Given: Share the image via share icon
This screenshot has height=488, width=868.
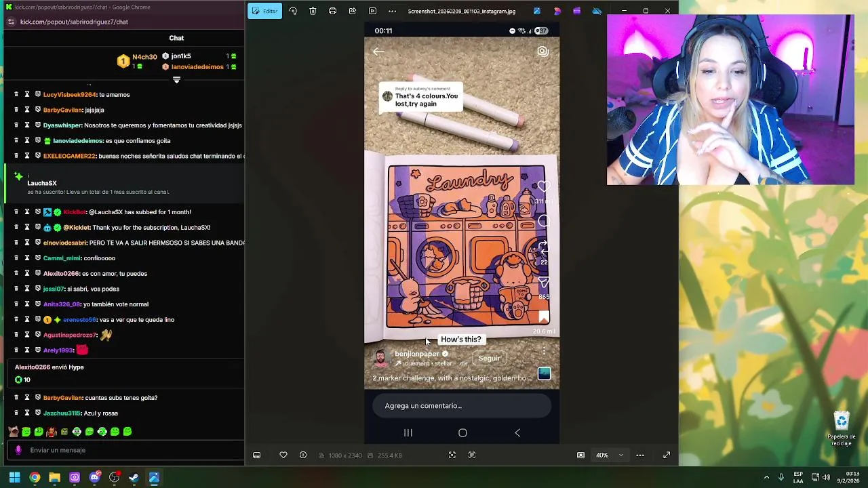Looking at the screenshot, I should [353, 11].
